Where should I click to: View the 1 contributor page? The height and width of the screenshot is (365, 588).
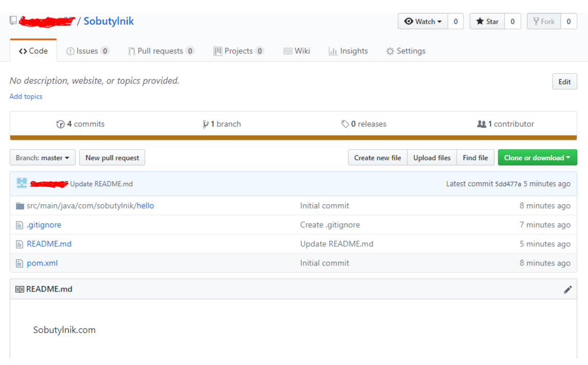505,124
